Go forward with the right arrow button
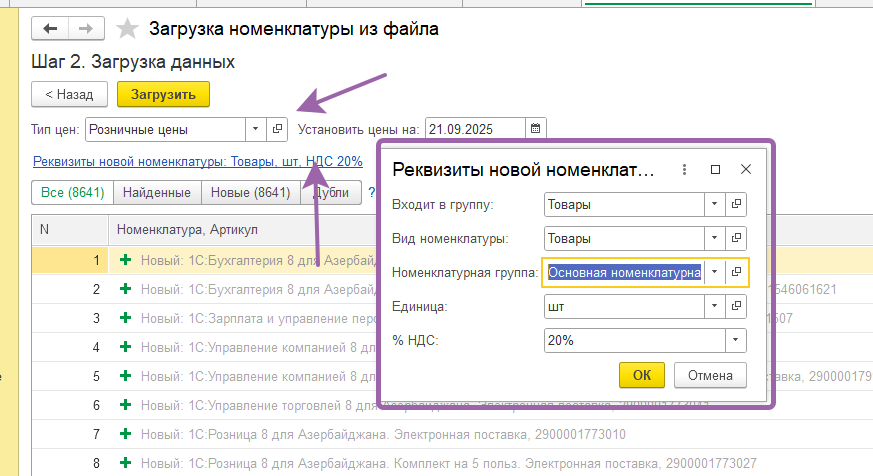 [x=86, y=28]
